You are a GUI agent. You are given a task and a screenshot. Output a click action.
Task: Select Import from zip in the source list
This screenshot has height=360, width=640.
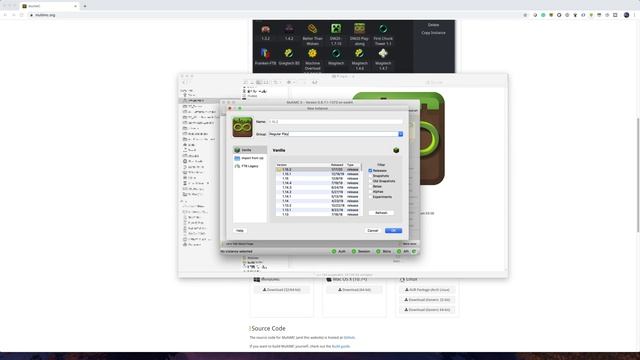250,158
